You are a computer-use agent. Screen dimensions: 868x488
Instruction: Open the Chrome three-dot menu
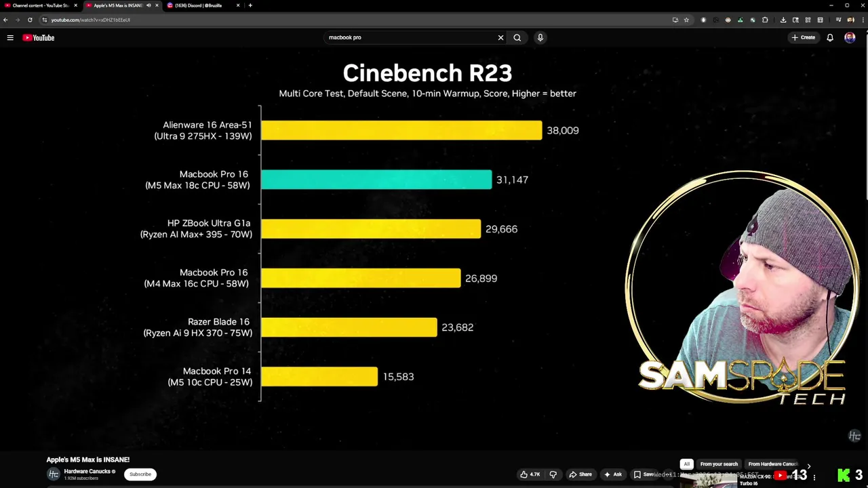click(863, 20)
